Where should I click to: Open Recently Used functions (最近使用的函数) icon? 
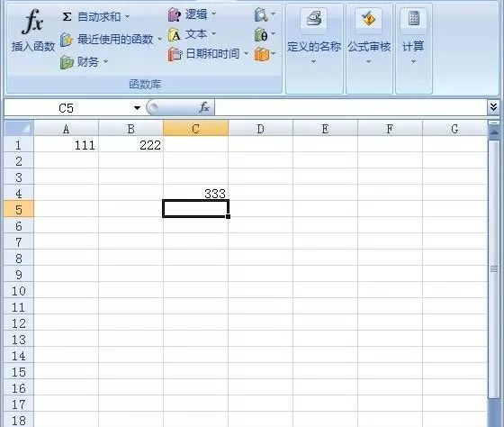click(67, 40)
